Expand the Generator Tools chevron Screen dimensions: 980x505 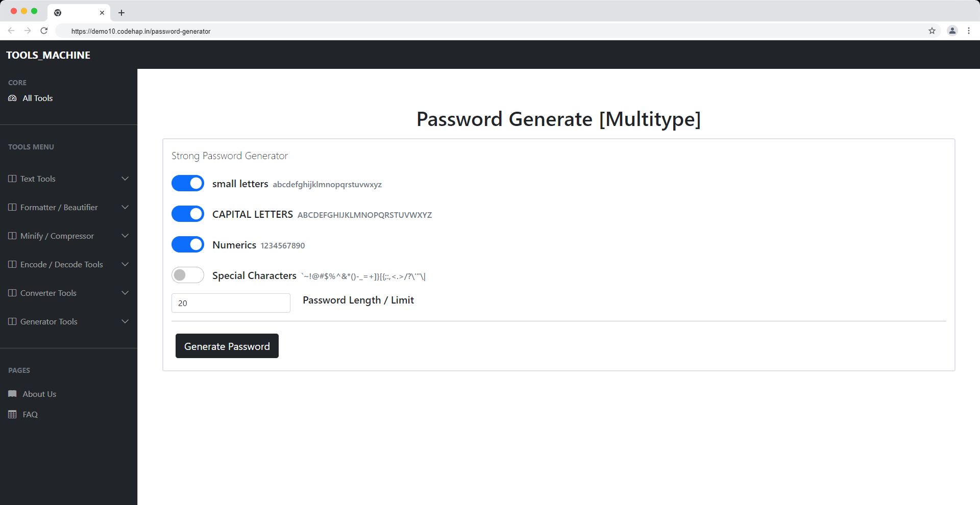coord(125,321)
